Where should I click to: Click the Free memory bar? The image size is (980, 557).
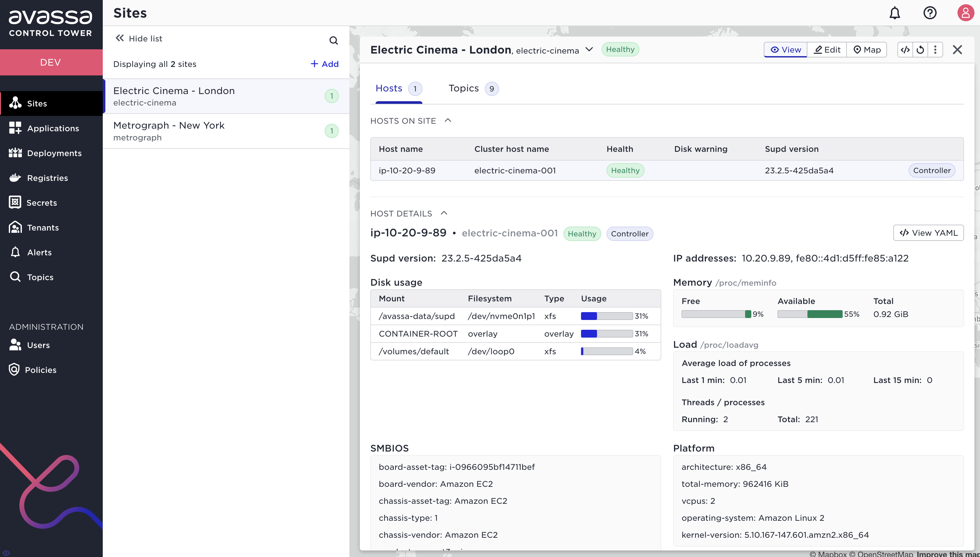[716, 314]
